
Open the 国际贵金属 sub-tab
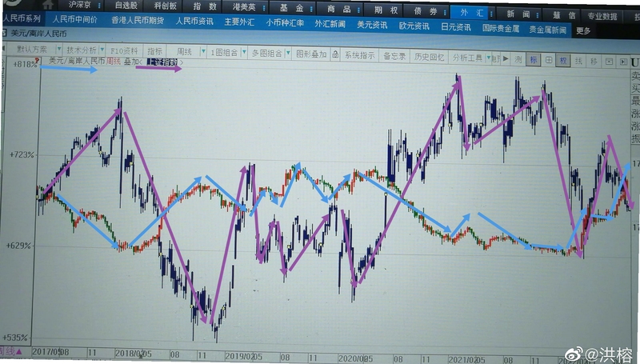click(501, 28)
